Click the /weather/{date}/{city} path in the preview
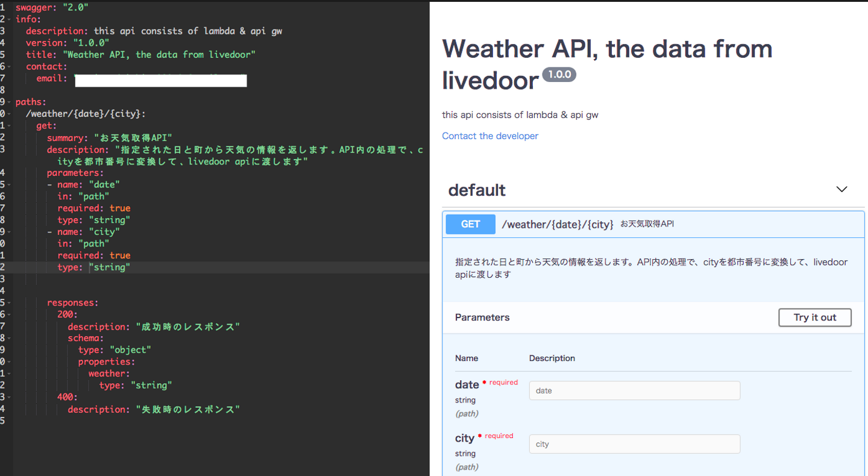Screen dimensions: 868x476 click(558, 224)
